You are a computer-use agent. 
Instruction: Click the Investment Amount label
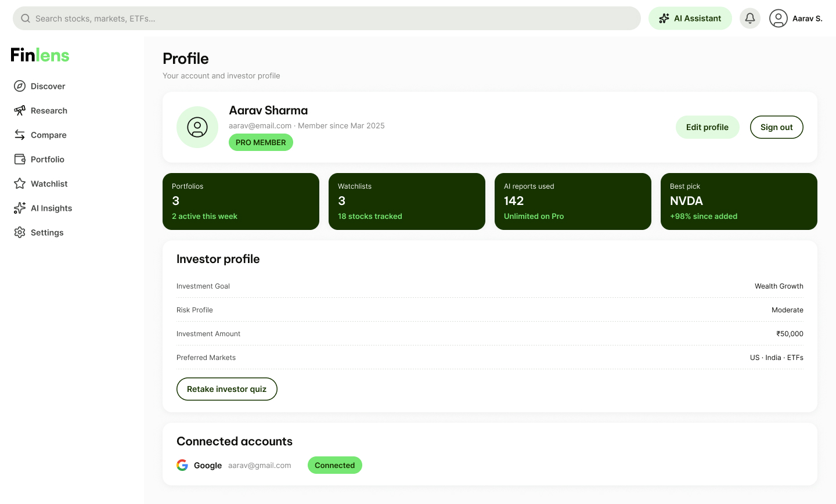pyautogui.click(x=208, y=334)
